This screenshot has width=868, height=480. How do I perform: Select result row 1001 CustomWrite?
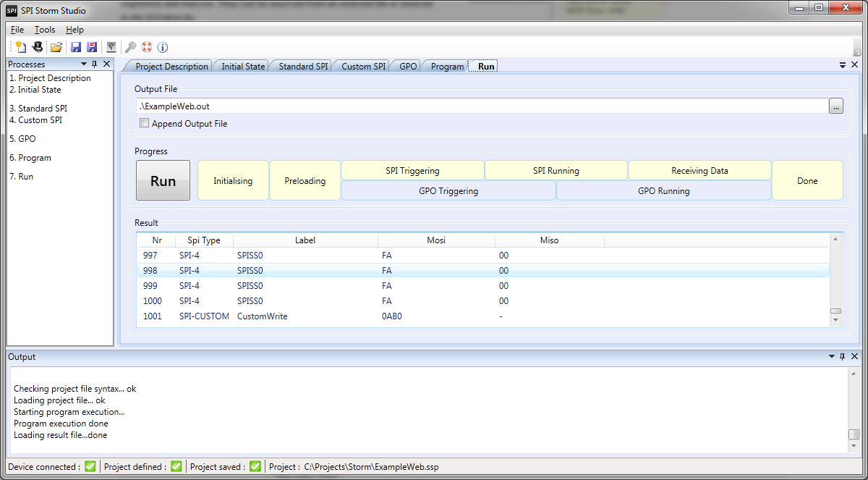483,316
